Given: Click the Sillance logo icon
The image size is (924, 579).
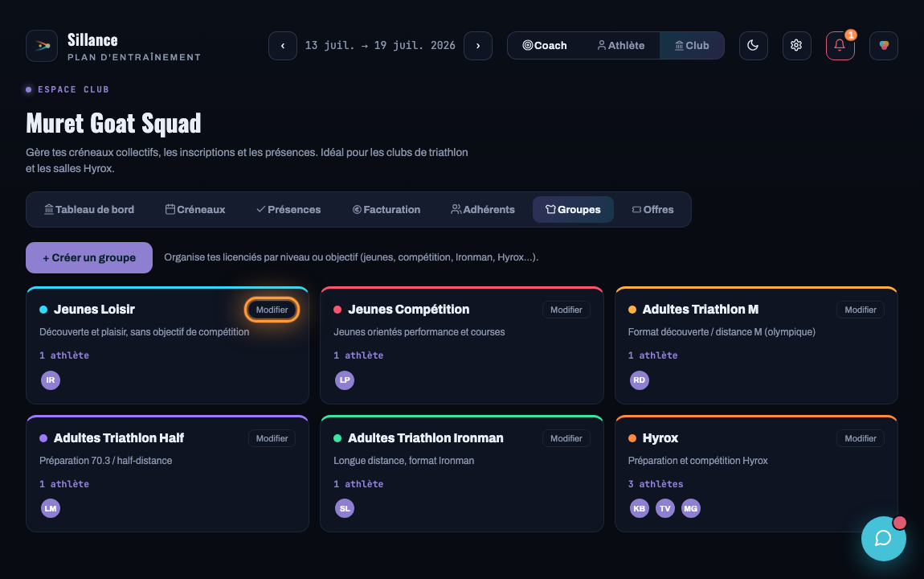Looking at the screenshot, I should coord(42,45).
